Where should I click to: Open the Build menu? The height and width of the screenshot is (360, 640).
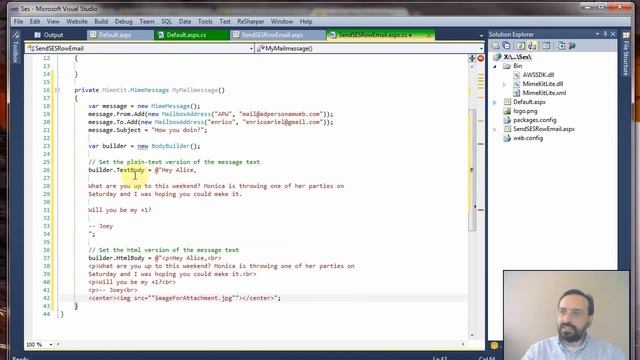101,22
